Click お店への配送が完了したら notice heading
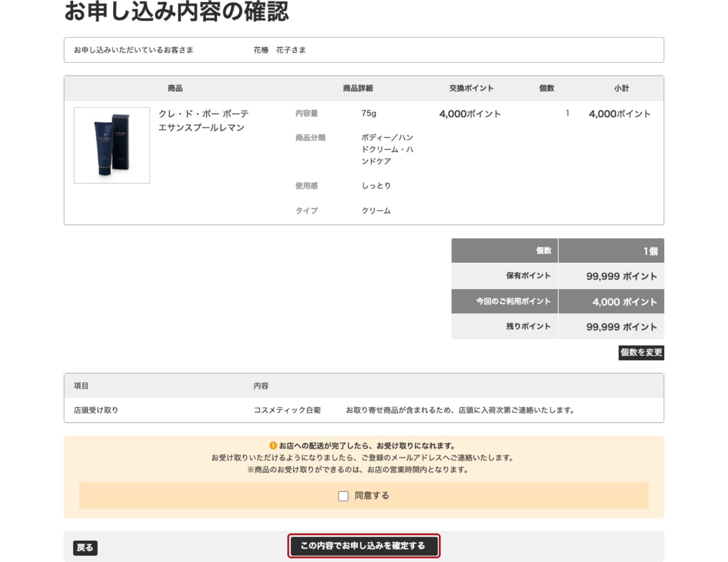The image size is (728, 562). [367, 446]
